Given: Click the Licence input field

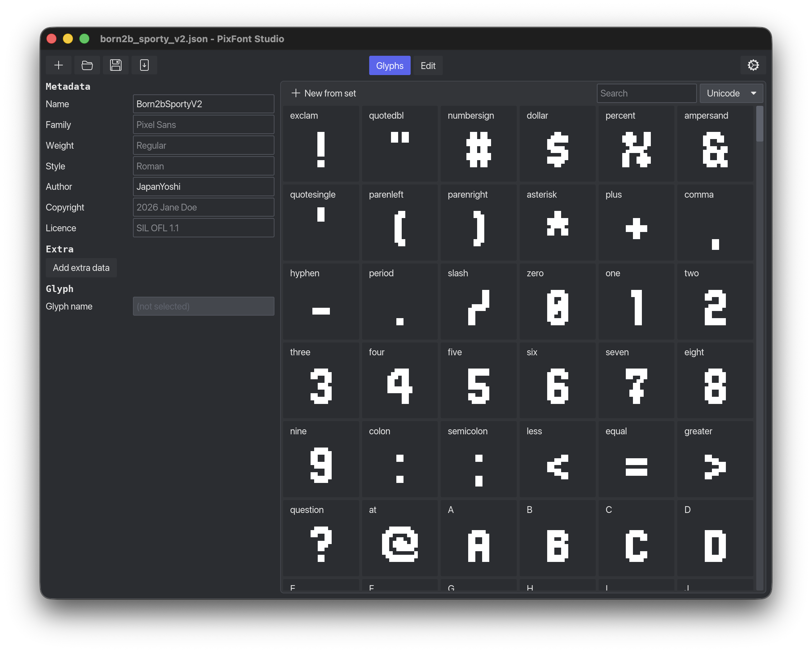Looking at the screenshot, I should [x=203, y=228].
